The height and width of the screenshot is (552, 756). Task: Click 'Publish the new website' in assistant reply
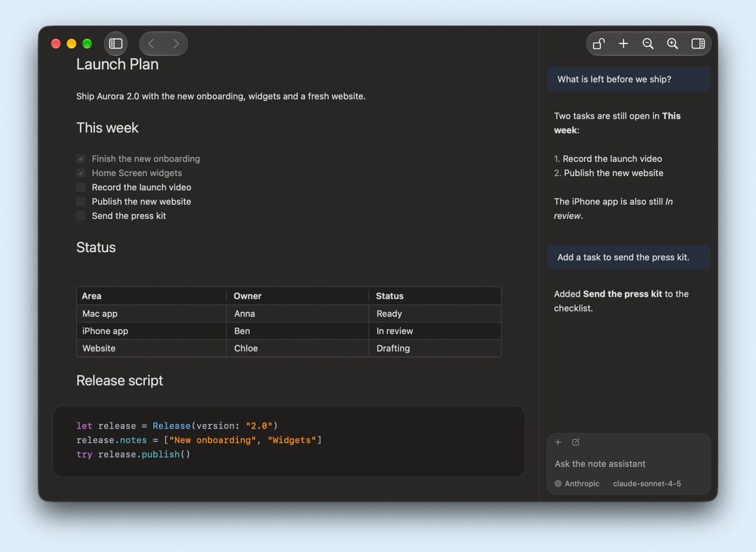(x=614, y=173)
